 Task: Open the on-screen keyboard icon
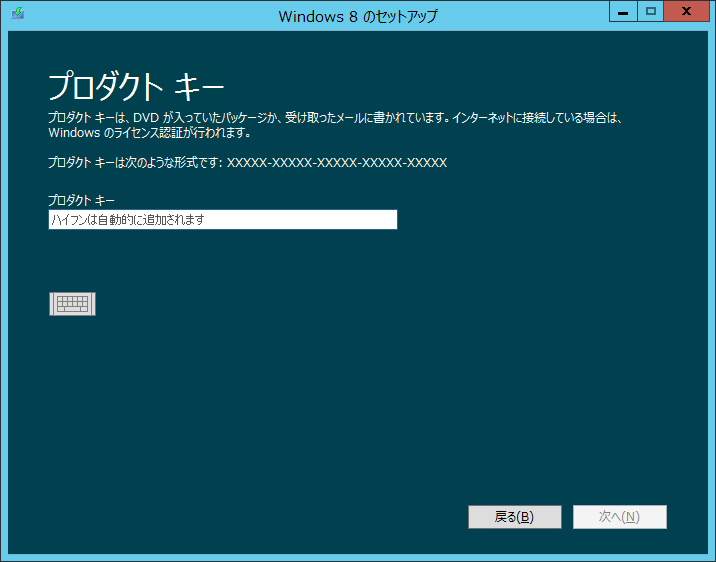coord(72,304)
